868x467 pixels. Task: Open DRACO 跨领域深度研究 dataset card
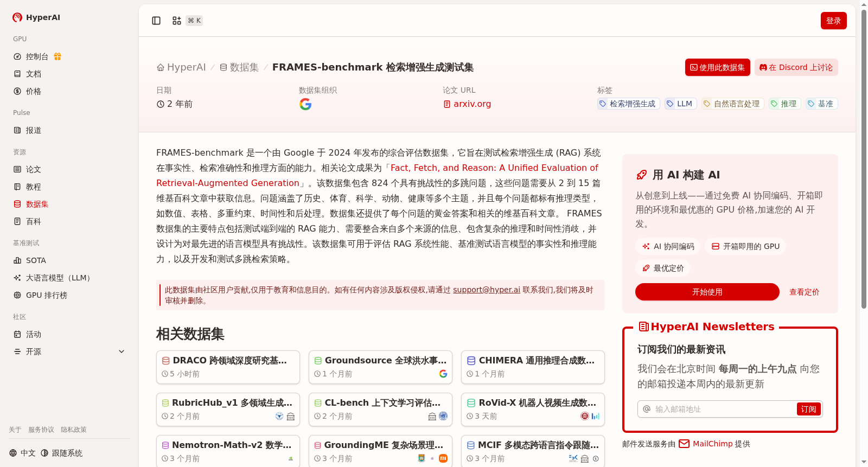(228, 367)
